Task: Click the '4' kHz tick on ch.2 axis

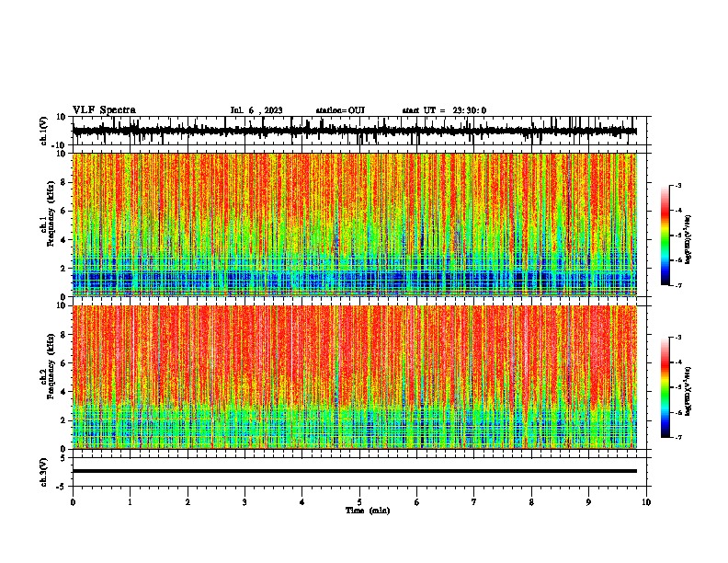Action: (64, 392)
